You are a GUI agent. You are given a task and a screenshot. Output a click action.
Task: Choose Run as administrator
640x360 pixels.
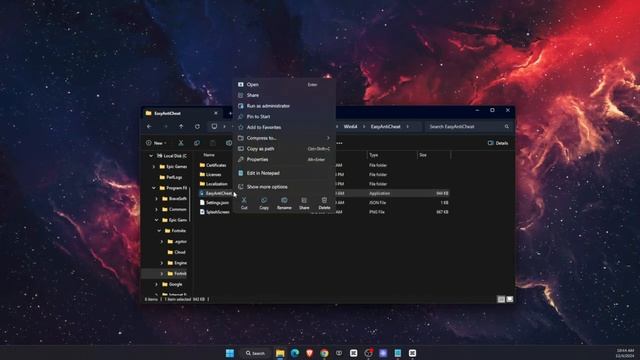284,106
